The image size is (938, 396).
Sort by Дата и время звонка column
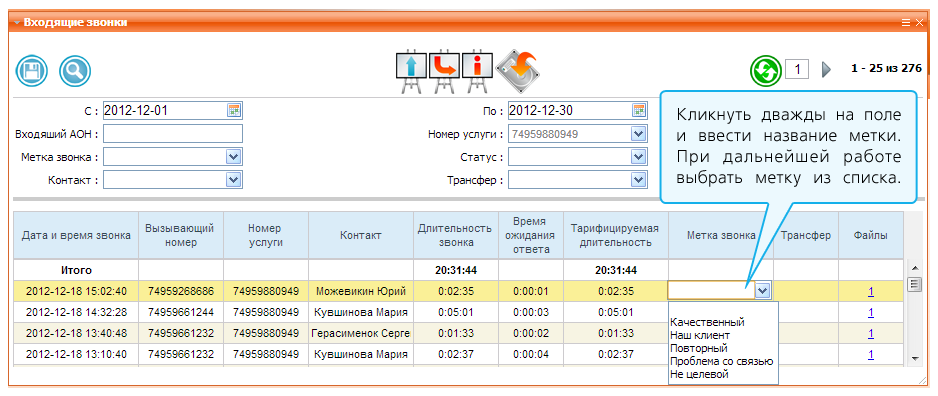tap(76, 235)
